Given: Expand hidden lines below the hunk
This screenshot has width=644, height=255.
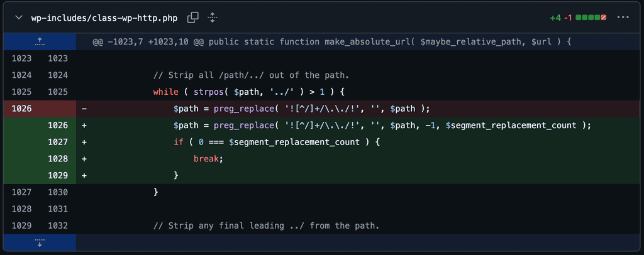Looking at the screenshot, I should point(40,242).
